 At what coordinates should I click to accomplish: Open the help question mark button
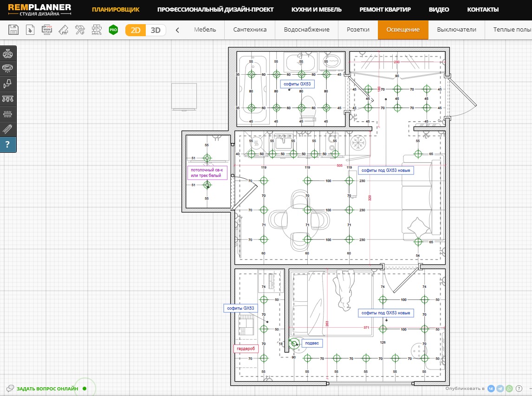[8, 144]
